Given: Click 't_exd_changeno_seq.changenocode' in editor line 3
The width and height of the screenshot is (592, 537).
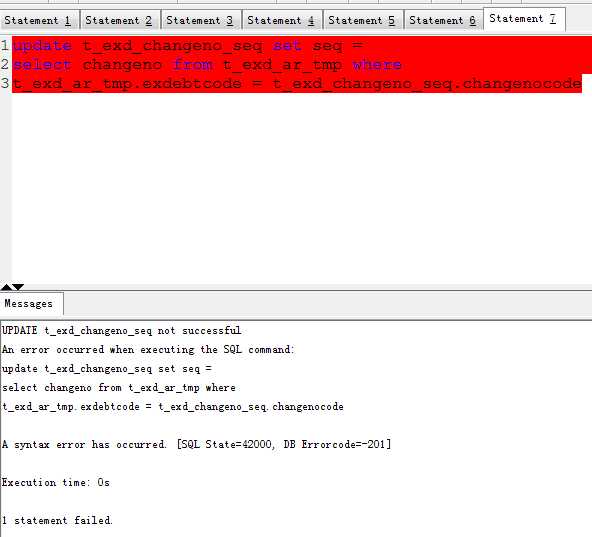Looking at the screenshot, I should pos(427,83).
